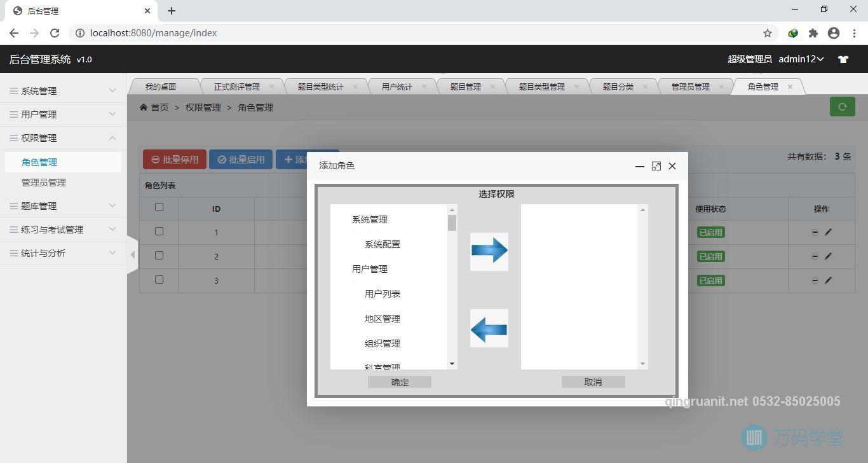868x463 pixels.
Task: Open the theme skin icon in top navbar
Action: point(843,59)
